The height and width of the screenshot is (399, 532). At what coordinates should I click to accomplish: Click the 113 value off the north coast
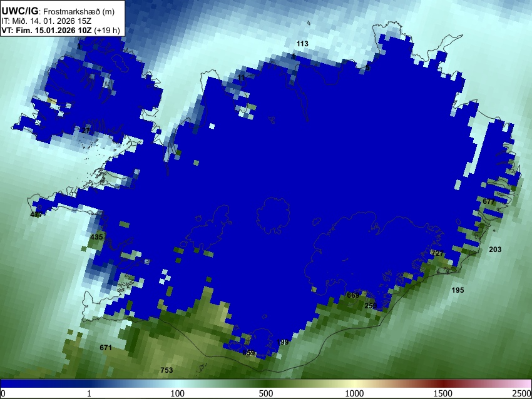tap(302, 44)
